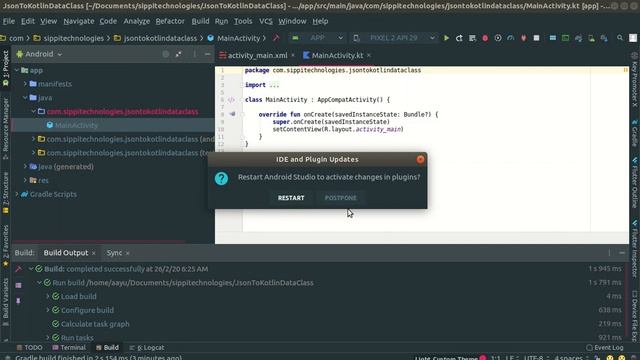Open the Build menu
The width and height of the screenshot is (640, 360).
coord(200,21)
